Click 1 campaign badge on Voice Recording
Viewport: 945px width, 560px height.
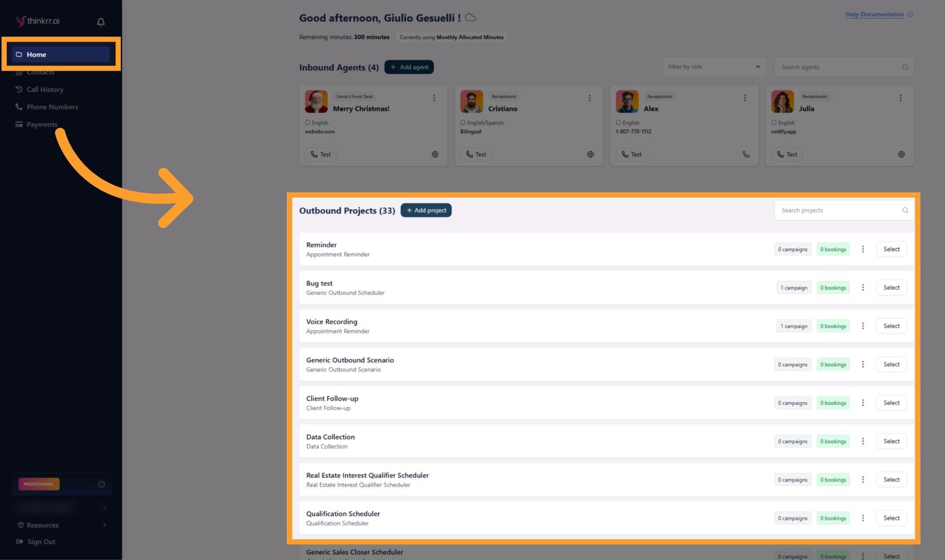coord(794,326)
